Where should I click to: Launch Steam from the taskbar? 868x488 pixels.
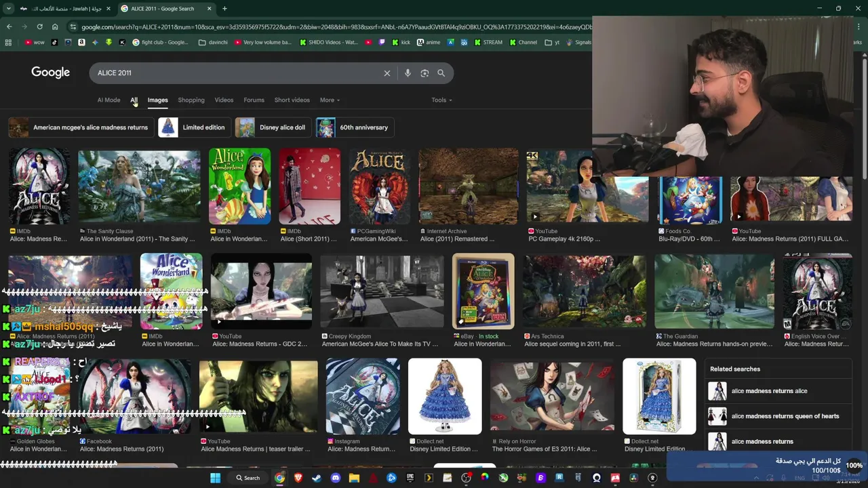tap(317, 478)
